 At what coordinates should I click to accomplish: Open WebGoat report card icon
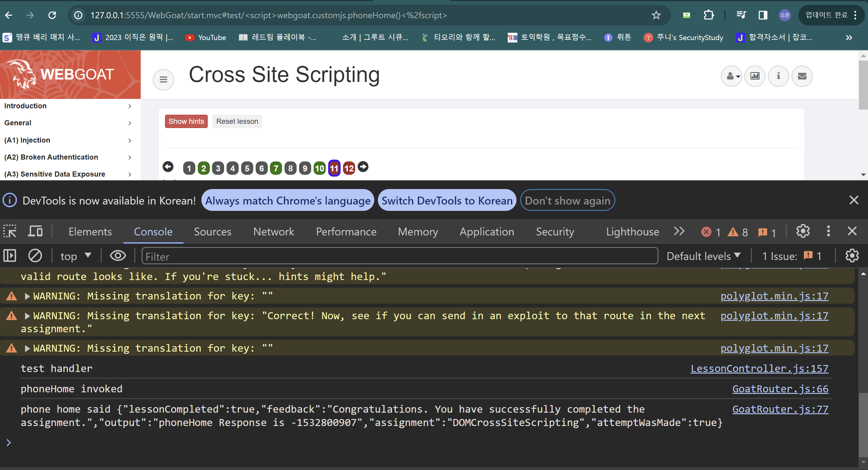click(755, 76)
